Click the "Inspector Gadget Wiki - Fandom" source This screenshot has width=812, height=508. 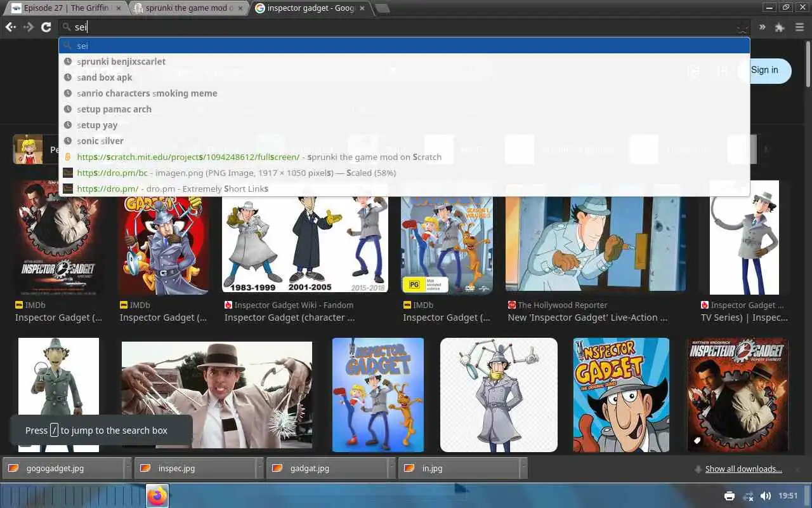pos(294,305)
